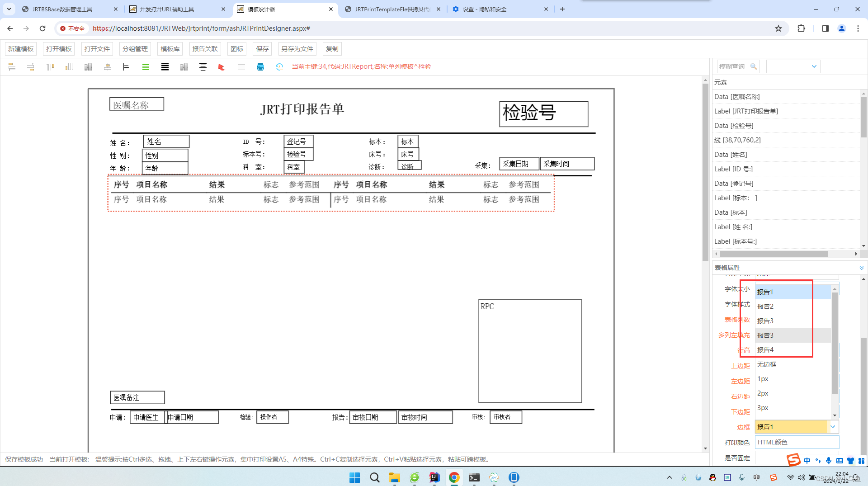The height and width of the screenshot is (486, 868).
Task: Click the align-right objects icon
Action: pyautogui.click(x=31, y=67)
